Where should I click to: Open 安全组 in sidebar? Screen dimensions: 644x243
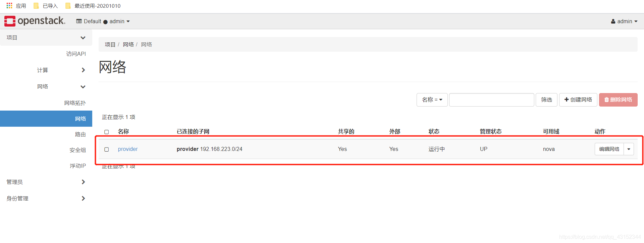point(77,150)
